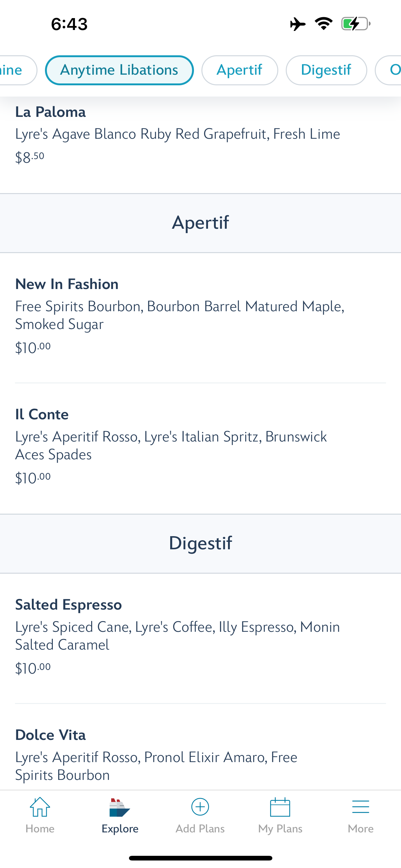Viewport: 401px width, 868px height.
Task: Tap the battery charging icon
Action: (x=355, y=24)
